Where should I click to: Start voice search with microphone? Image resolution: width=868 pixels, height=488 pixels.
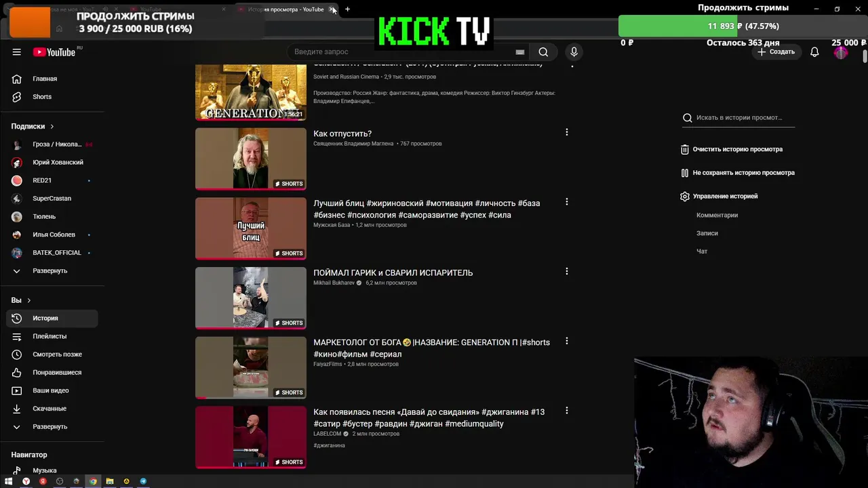pos(574,52)
